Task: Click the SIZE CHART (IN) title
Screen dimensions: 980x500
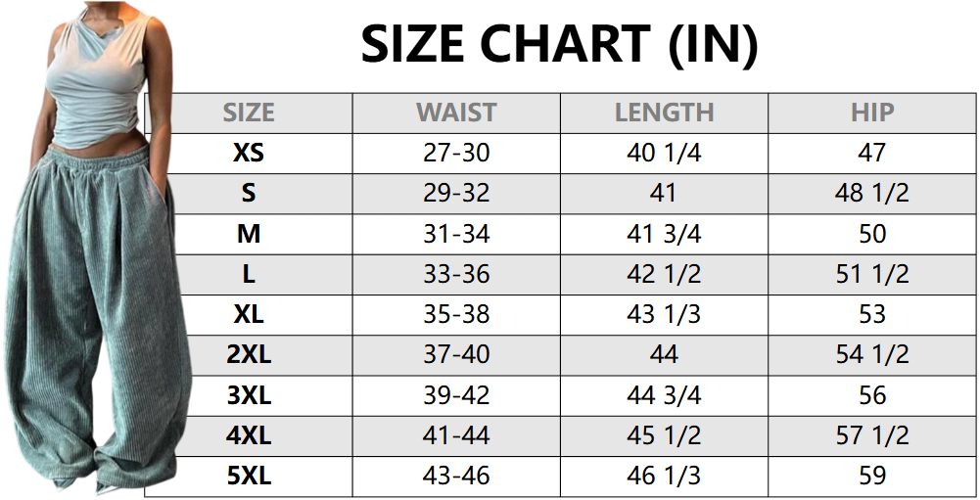Action: [x=559, y=43]
